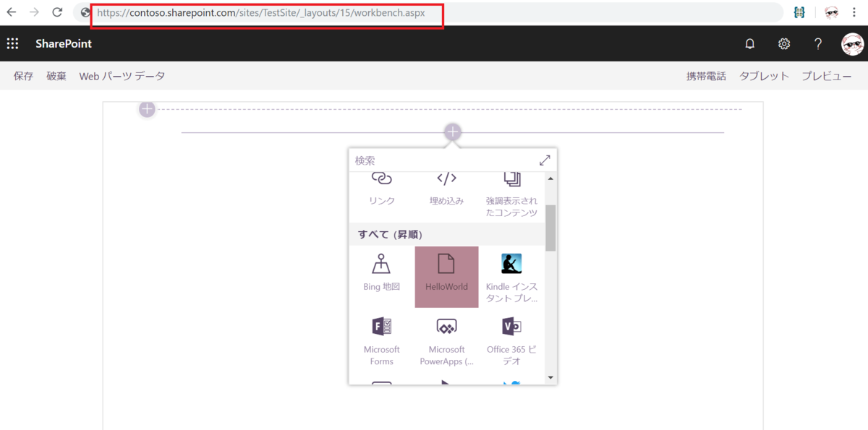Open browser three-dot menu
This screenshot has width=868, height=430.
coord(854,12)
